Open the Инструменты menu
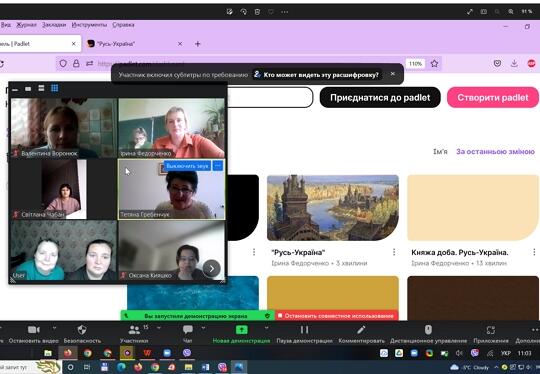This screenshot has height=374, width=540. (x=89, y=25)
